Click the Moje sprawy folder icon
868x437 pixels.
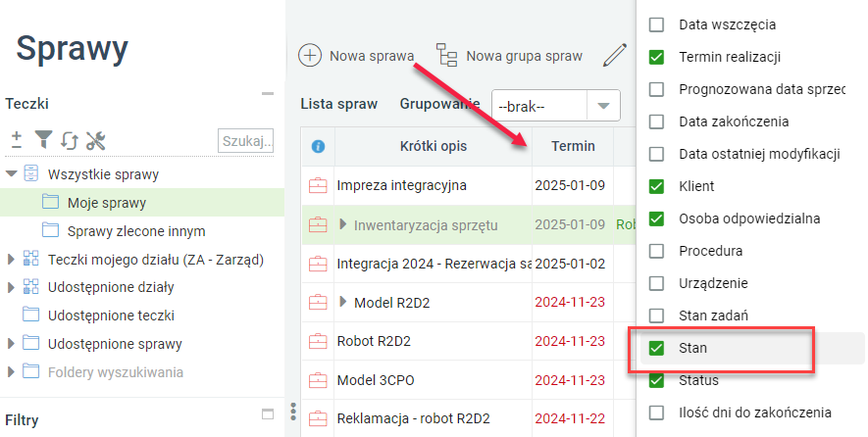pos(50,202)
